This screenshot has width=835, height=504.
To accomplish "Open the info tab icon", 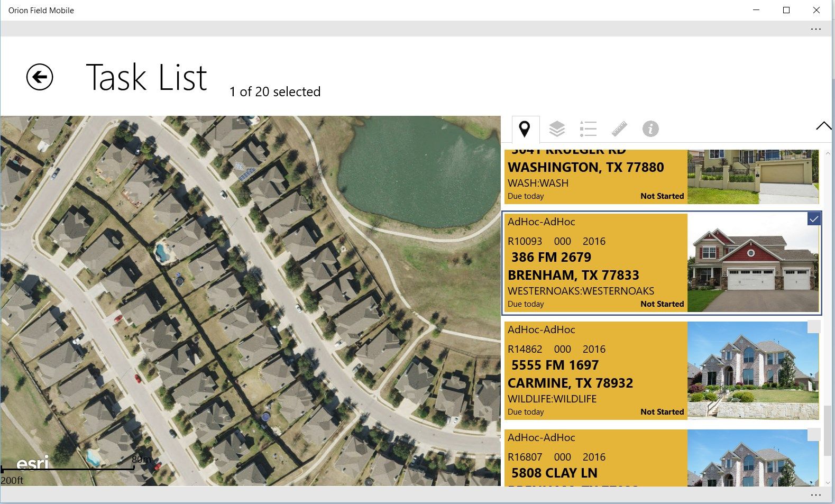I will coord(650,129).
